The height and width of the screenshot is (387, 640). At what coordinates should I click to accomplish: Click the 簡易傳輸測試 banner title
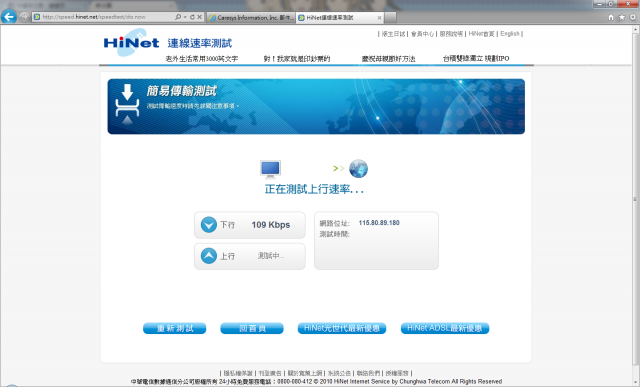[181, 91]
